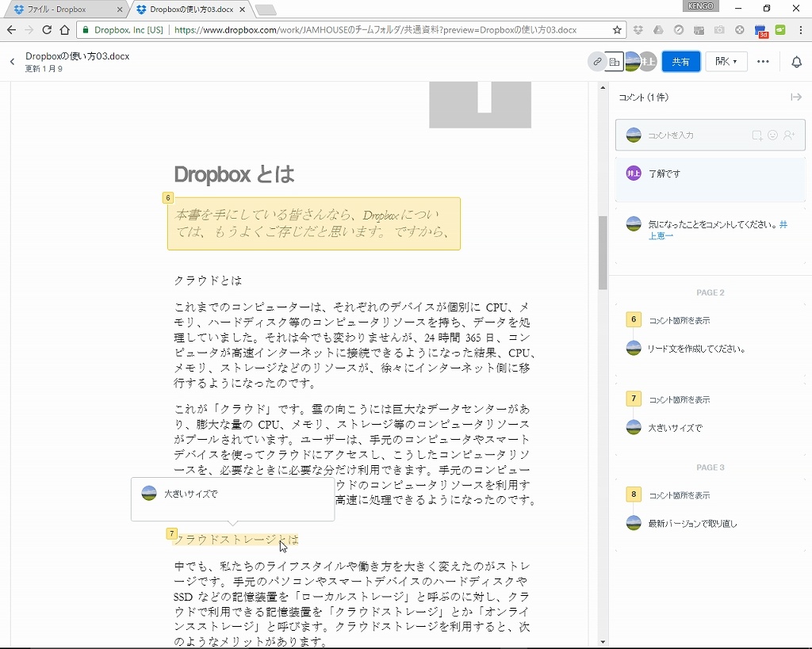Click the camera extension icon
This screenshot has width=812, height=649.
pyautogui.click(x=719, y=30)
